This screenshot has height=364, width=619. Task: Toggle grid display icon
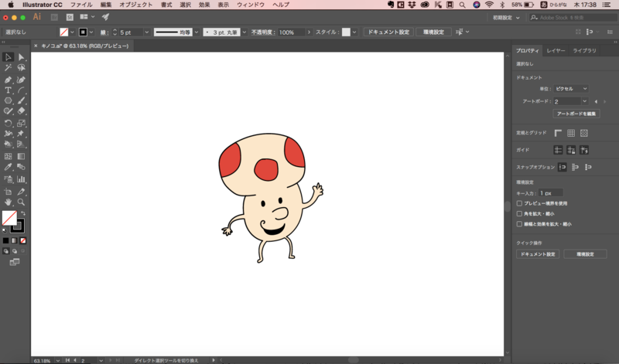tap(571, 133)
